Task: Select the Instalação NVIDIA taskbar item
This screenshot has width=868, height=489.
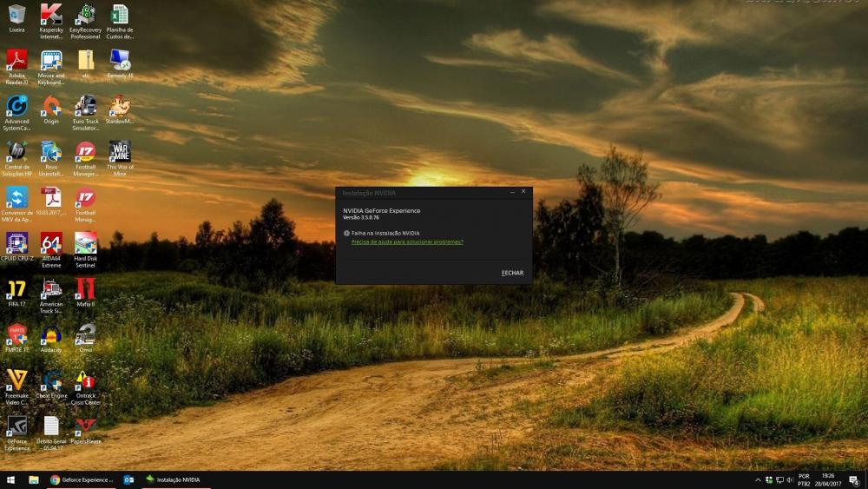Action: (174, 479)
